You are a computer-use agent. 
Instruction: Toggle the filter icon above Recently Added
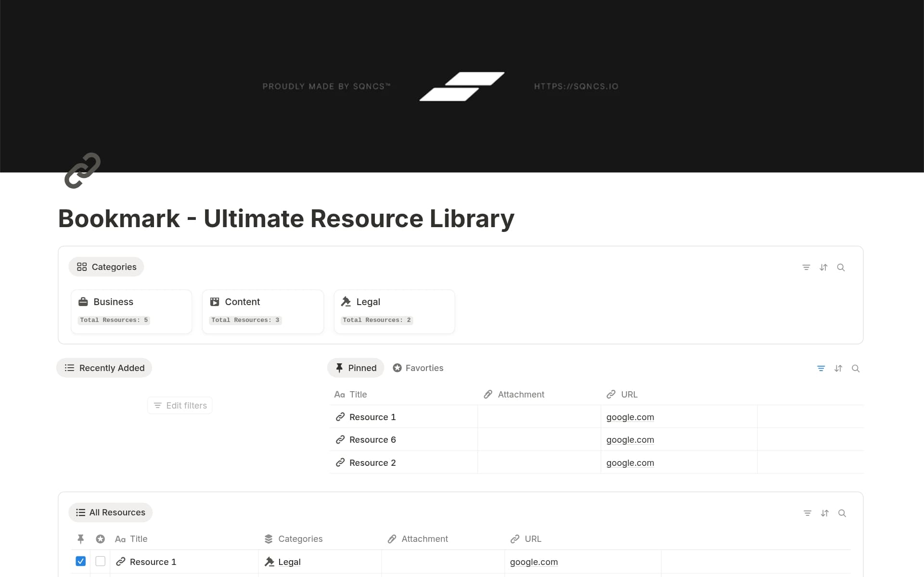click(821, 368)
